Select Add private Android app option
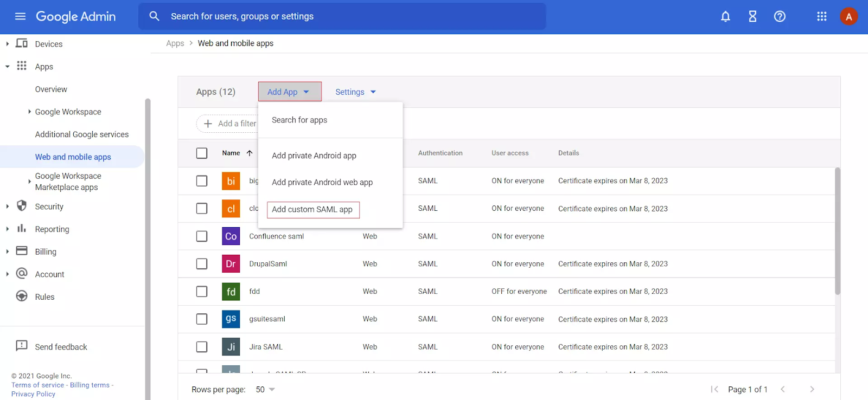The width and height of the screenshot is (868, 400). pyautogui.click(x=314, y=156)
